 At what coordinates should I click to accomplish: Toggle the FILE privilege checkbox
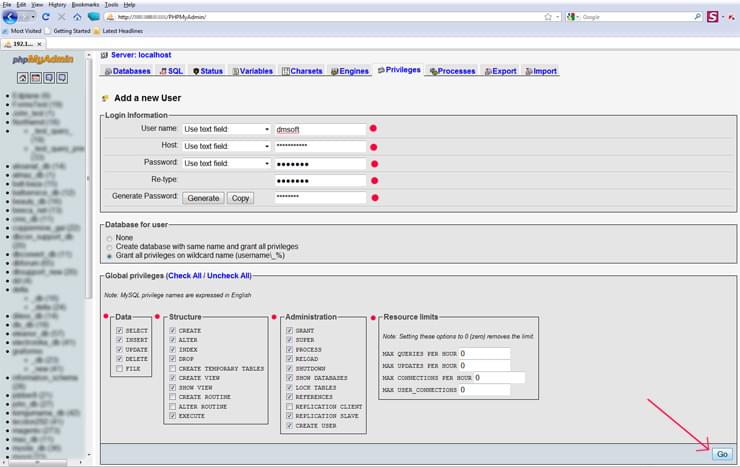119,368
